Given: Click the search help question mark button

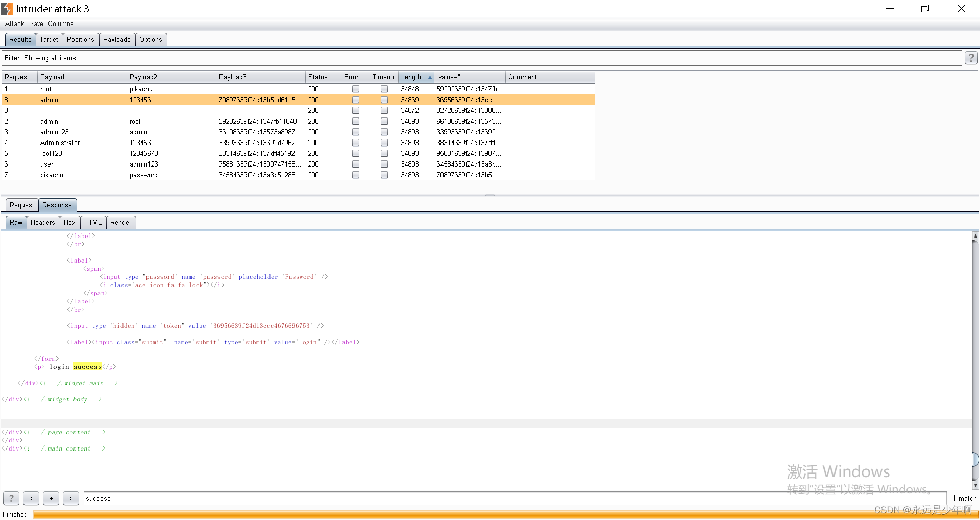Looking at the screenshot, I should pyautogui.click(x=11, y=498).
